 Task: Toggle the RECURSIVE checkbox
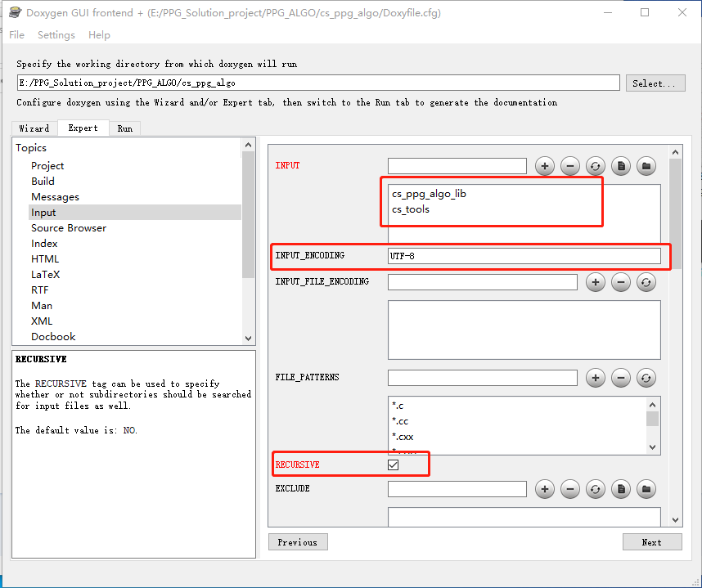coord(393,465)
